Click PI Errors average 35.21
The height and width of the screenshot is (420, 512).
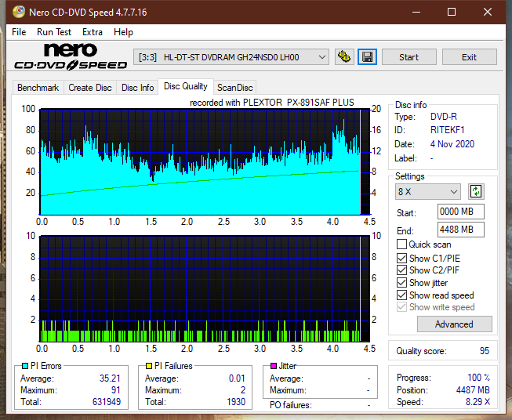tap(110, 378)
